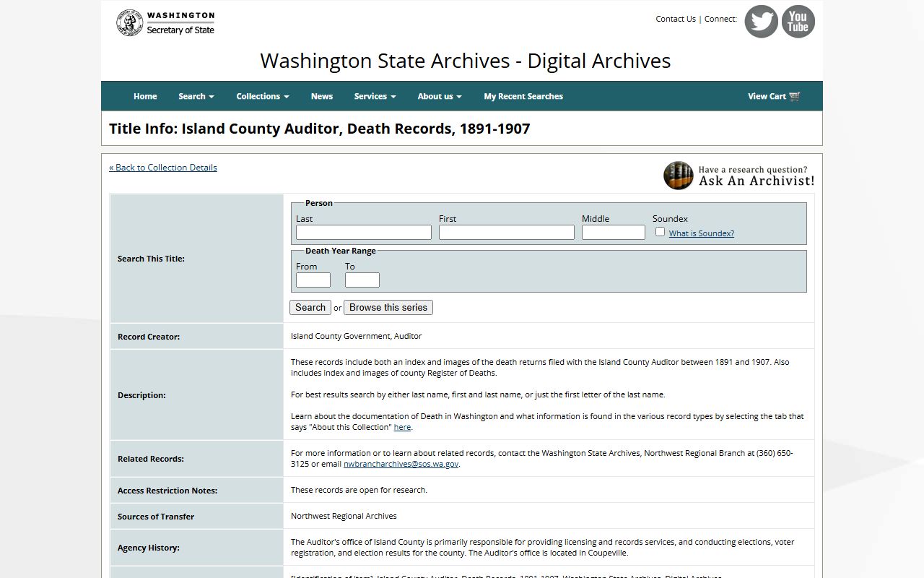
Task: Focus the Last name input field
Action: click(x=364, y=232)
